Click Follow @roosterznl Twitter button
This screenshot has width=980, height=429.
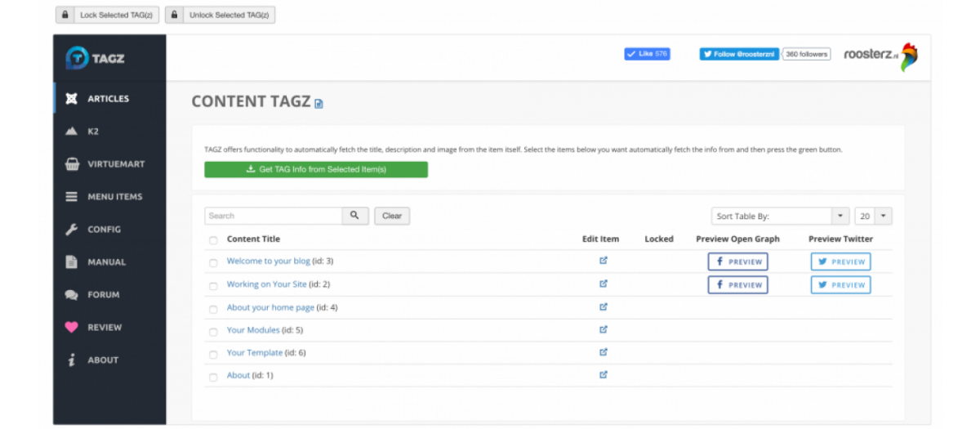pyautogui.click(x=739, y=54)
